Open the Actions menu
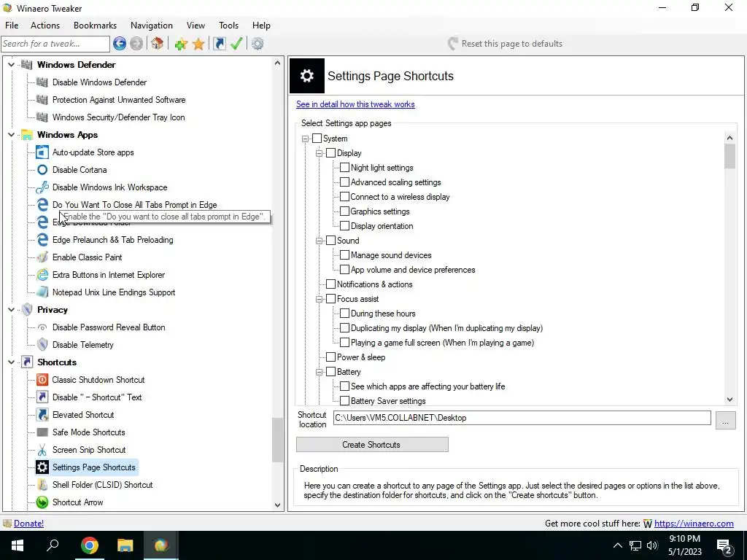The height and width of the screenshot is (560, 747). point(45,26)
